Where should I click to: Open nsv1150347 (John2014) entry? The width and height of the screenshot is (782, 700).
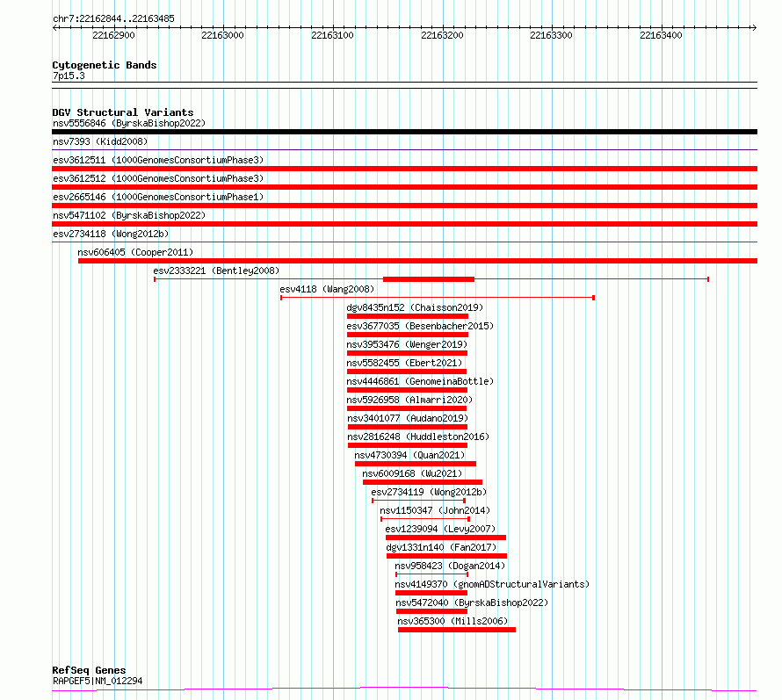[435, 510]
